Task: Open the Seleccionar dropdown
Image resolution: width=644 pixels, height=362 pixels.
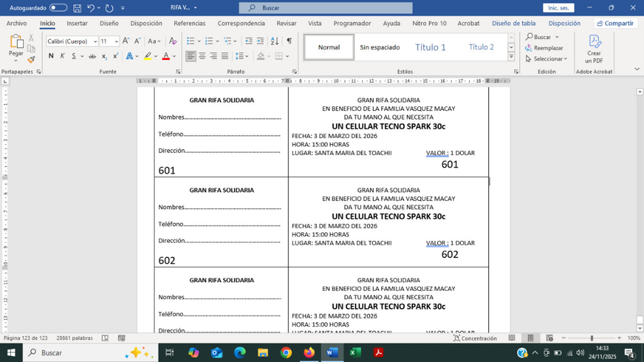Action: (546, 59)
